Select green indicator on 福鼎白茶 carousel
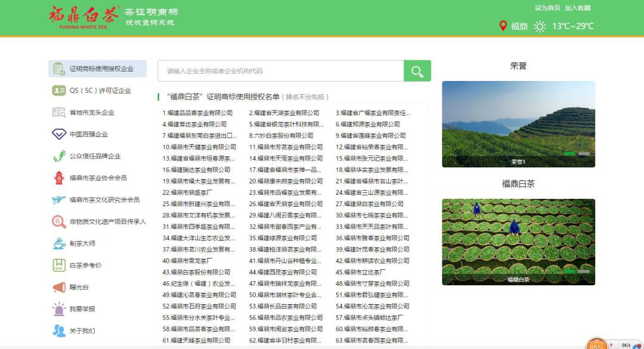The height and width of the screenshot is (349, 644). (569, 271)
